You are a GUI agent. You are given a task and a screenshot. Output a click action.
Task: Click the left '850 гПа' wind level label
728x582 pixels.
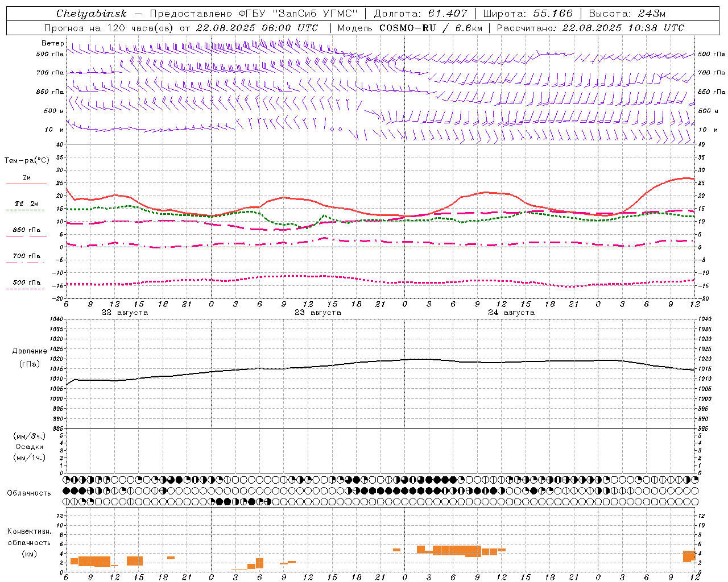[50, 92]
